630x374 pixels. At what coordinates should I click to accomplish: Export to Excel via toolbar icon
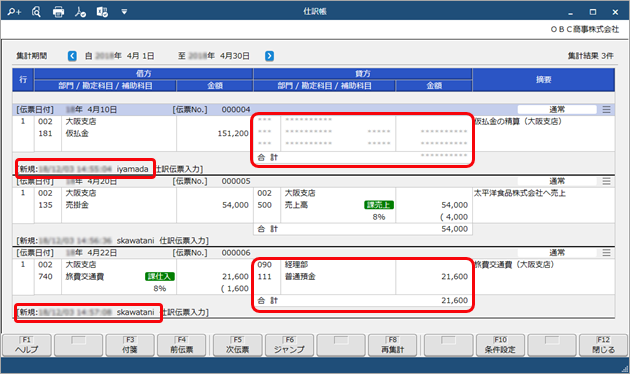click(x=102, y=12)
